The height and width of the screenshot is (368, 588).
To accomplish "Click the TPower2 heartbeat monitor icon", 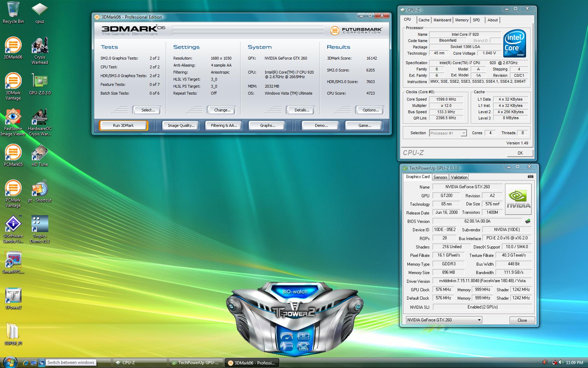I will tap(286, 346).
